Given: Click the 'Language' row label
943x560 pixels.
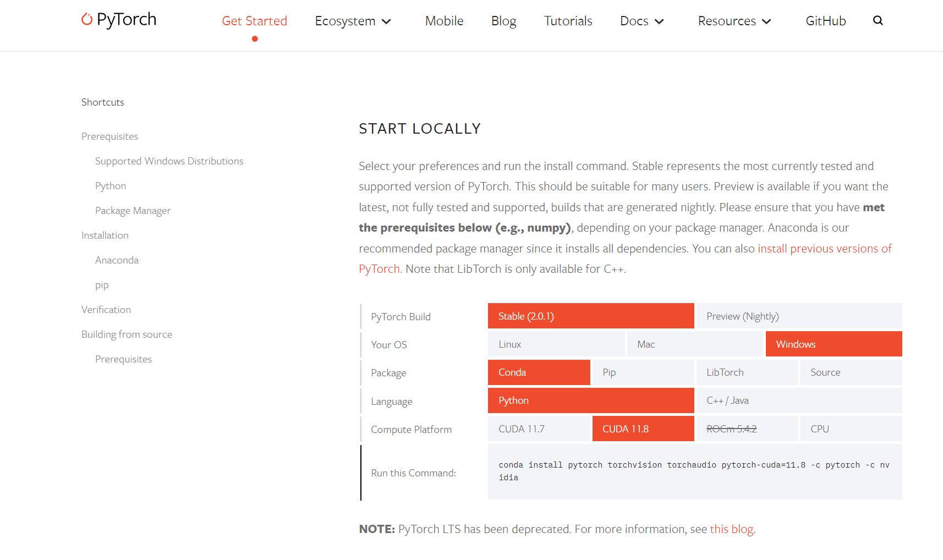Looking at the screenshot, I should [391, 402].
